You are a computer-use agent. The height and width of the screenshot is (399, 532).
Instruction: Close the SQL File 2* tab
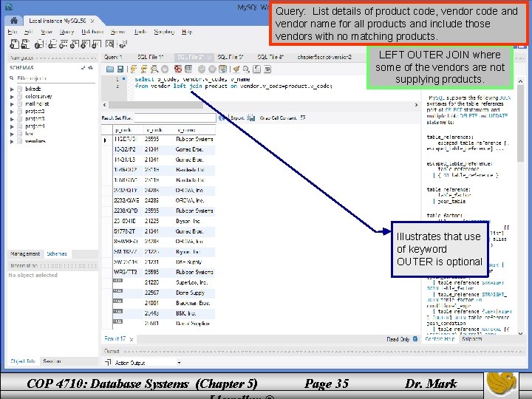[210, 58]
